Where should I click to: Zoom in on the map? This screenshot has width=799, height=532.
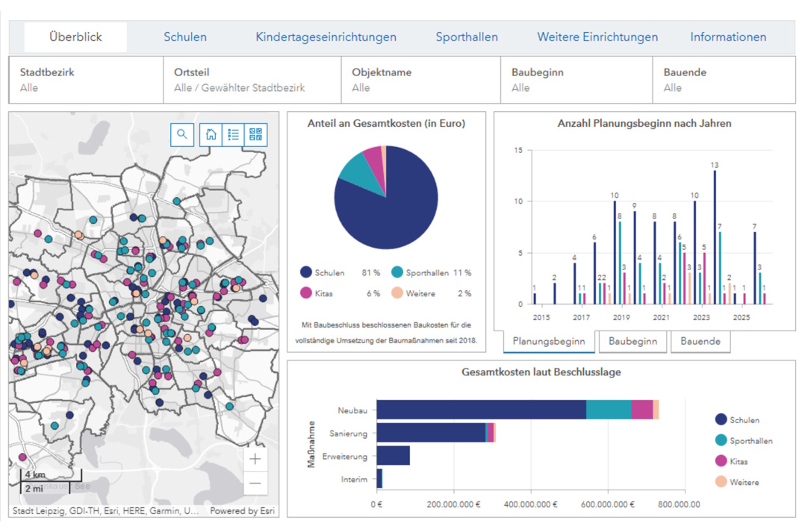(x=255, y=459)
